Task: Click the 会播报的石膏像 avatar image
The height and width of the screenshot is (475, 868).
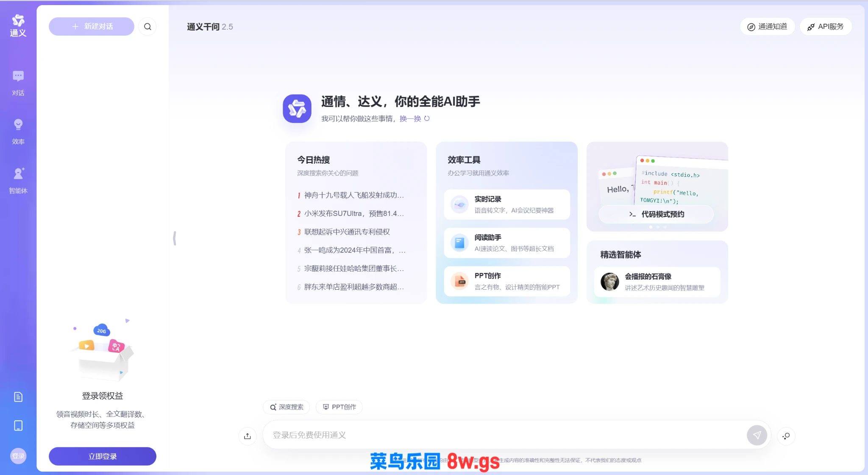Action: [x=610, y=282]
